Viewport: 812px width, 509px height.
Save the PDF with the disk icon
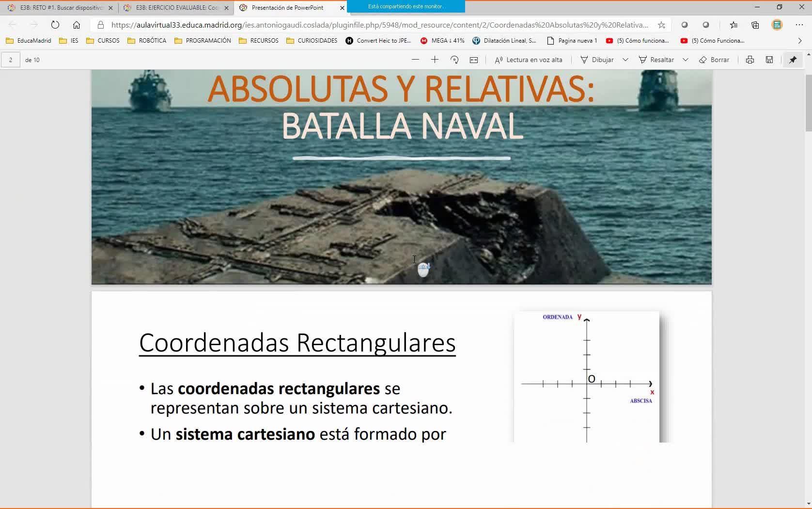tap(769, 60)
